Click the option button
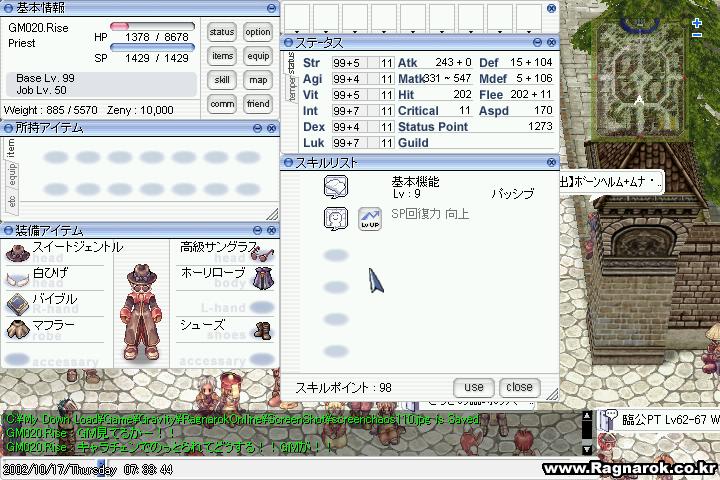Screen dimensions: 720x480 pyautogui.click(x=258, y=32)
